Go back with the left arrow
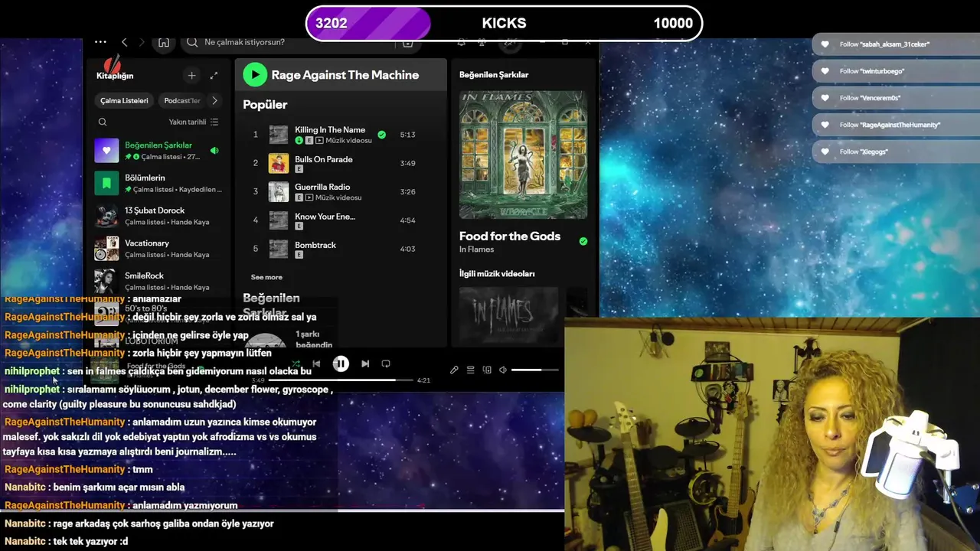Viewport: 980px width, 551px height. coord(124,43)
